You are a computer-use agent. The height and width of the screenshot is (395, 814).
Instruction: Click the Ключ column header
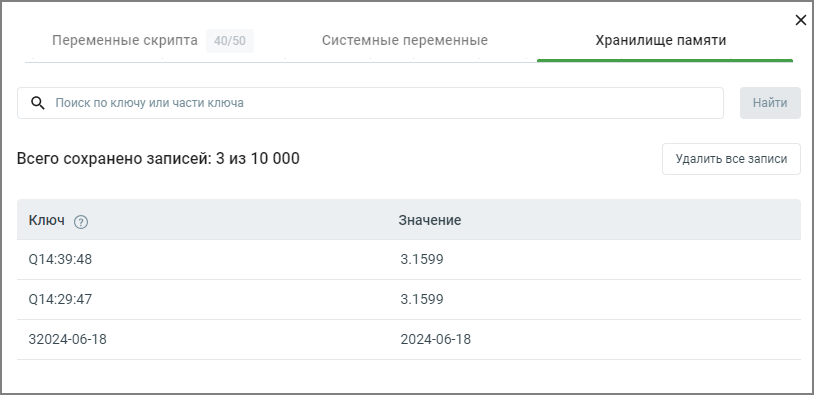click(x=47, y=220)
